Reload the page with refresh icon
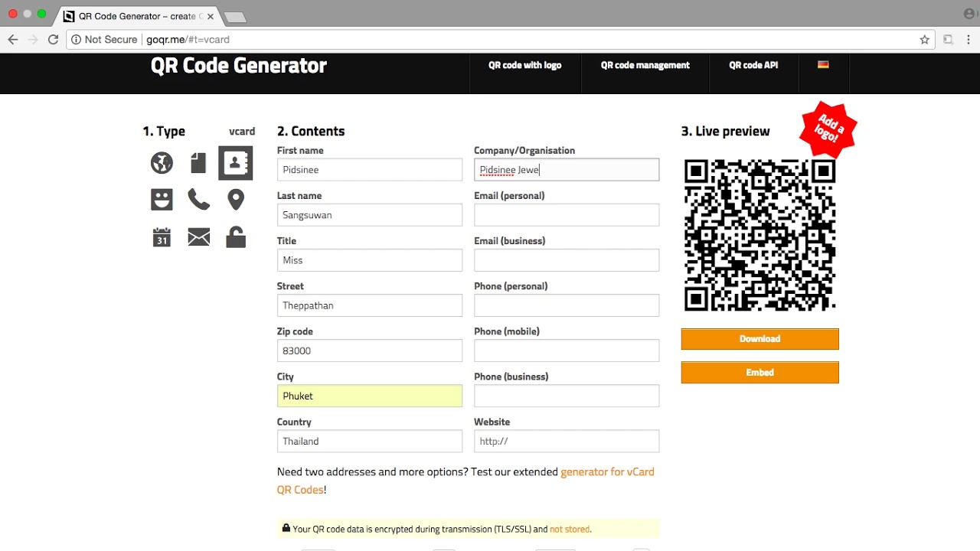 (53, 40)
